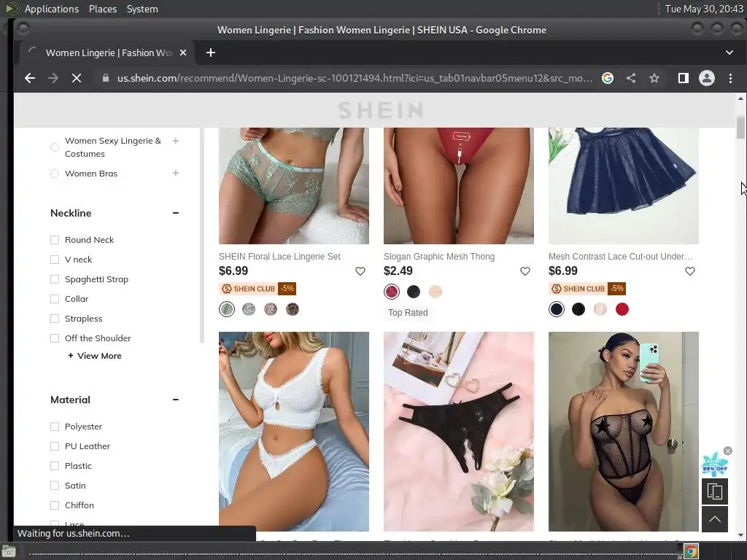
Task: View site information lock icon
Action: (x=106, y=78)
